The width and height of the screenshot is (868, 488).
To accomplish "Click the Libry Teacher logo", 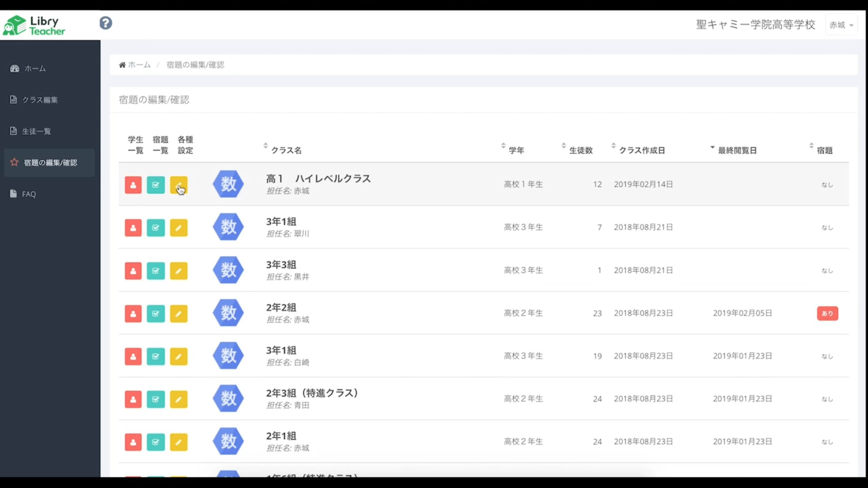I will tap(34, 25).
